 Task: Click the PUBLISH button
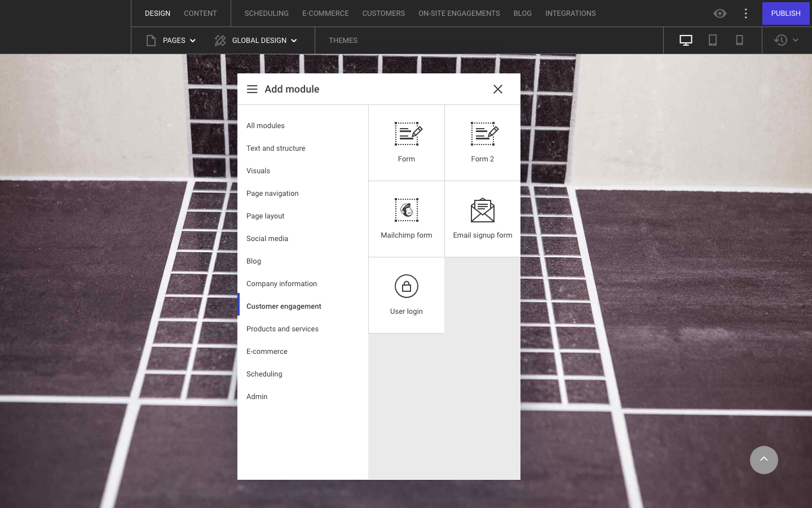coord(785,13)
